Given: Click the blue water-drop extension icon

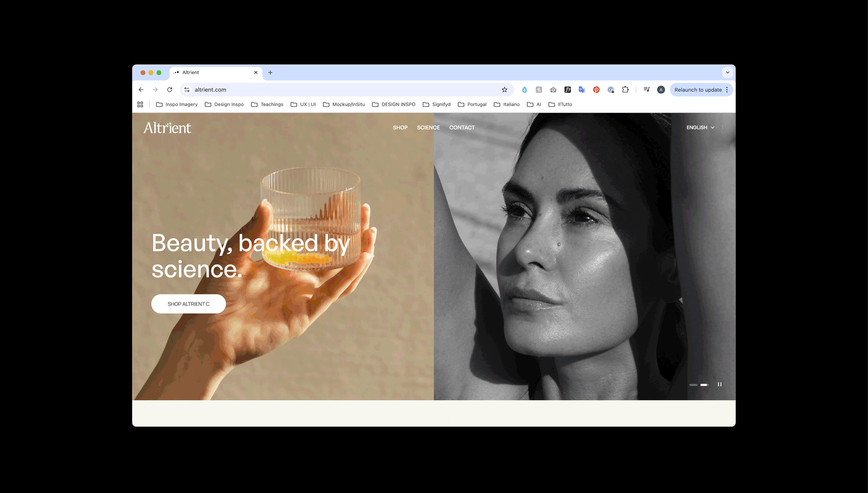Looking at the screenshot, I should 525,90.
